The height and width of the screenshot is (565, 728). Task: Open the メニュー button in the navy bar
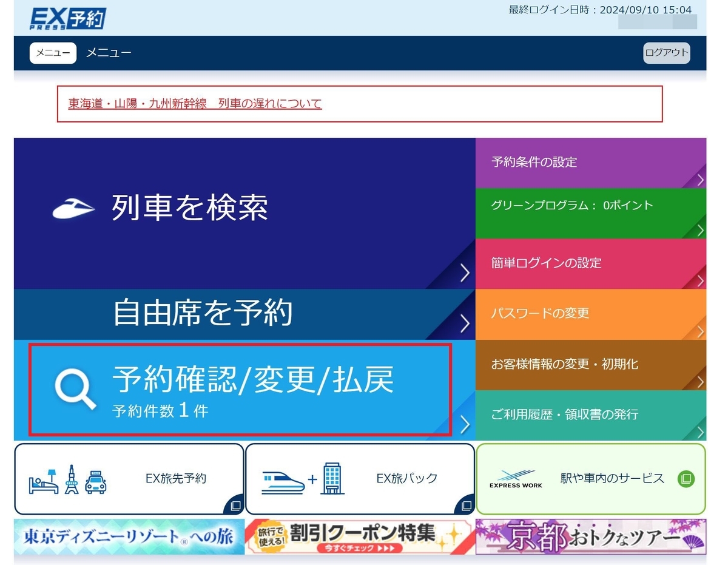tap(53, 53)
